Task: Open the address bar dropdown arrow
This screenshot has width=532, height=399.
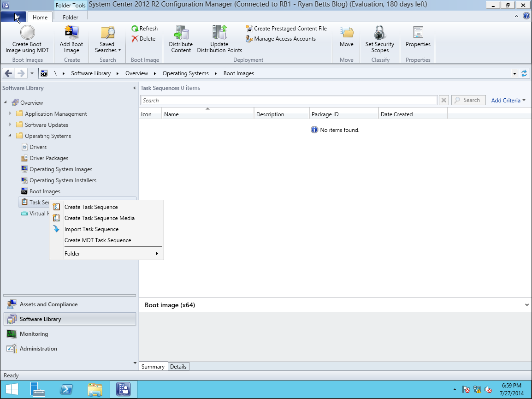Action: (514, 74)
